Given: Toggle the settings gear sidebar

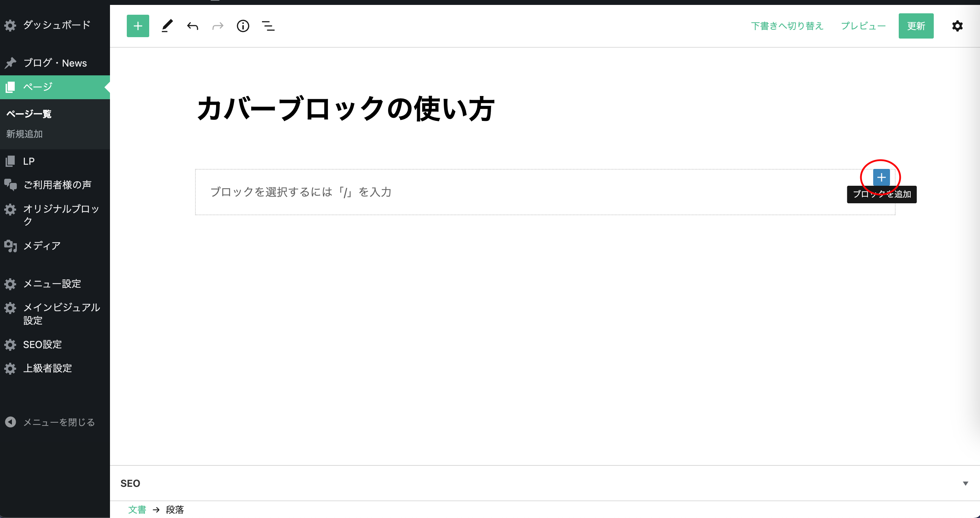Looking at the screenshot, I should pyautogui.click(x=957, y=26).
